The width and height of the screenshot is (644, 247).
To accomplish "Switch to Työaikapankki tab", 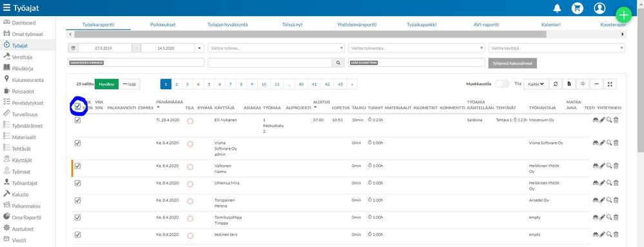I will [x=422, y=25].
